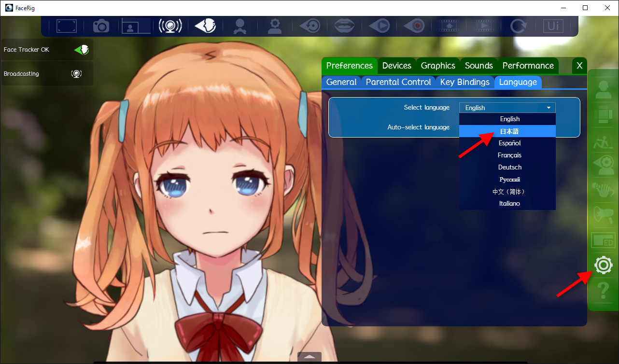619x364 pixels.
Task: Choose Italiano from the language list
Action: pos(507,203)
